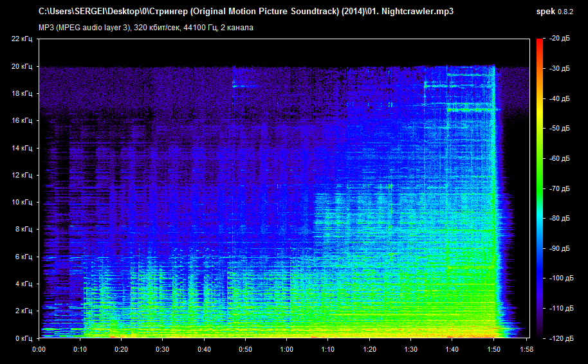Screen dimensions: 588x364
Task: Click the 1:30 time axis marker
Action: pyautogui.click(x=410, y=349)
